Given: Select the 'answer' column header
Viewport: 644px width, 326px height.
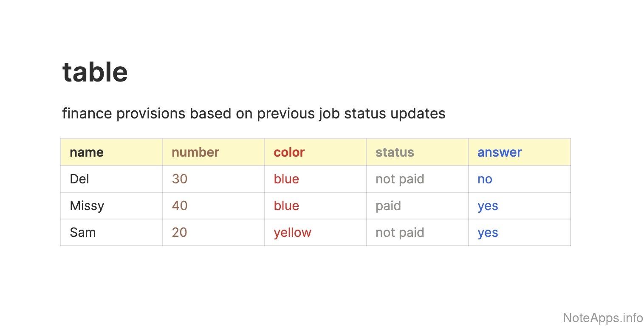Looking at the screenshot, I should coord(500,152).
